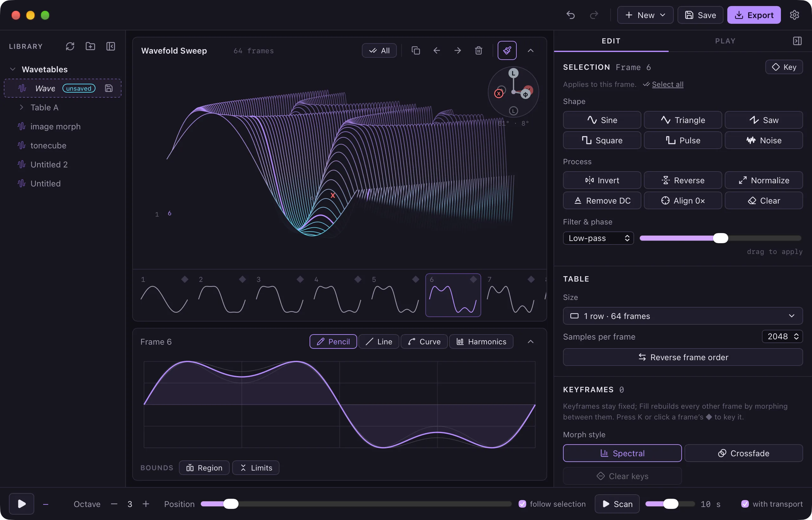The height and width of the screenshot is (520, 812).
Task: Switch to the EDIT tab
Action: tap(611, 41)
